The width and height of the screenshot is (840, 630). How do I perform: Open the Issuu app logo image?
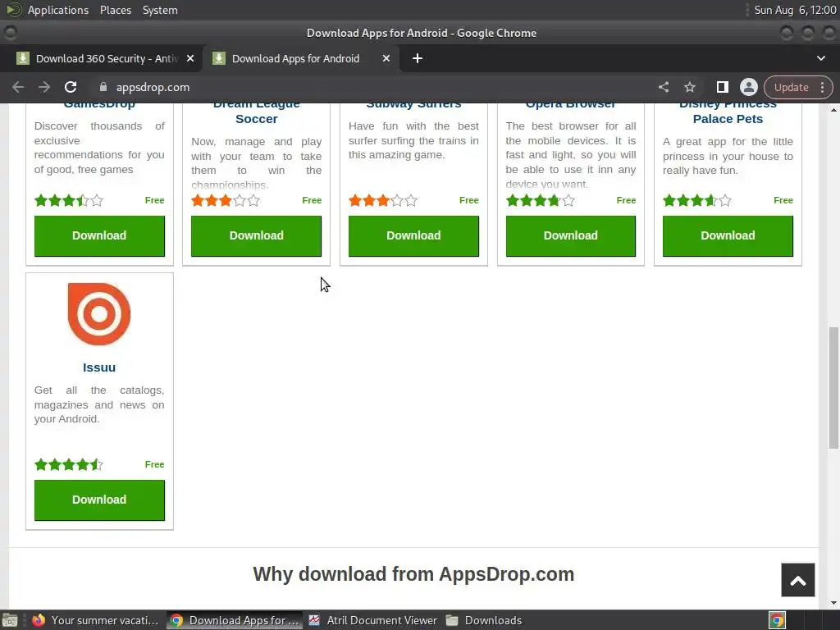99,314
